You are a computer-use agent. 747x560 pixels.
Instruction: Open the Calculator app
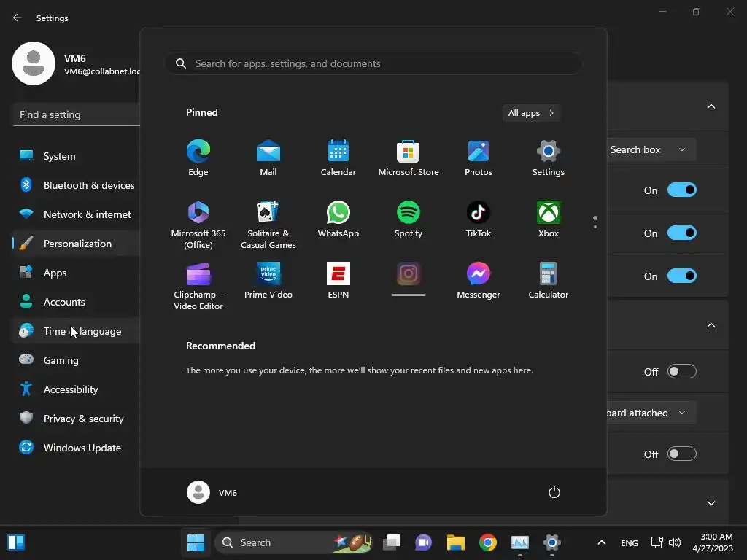point(549,281)
